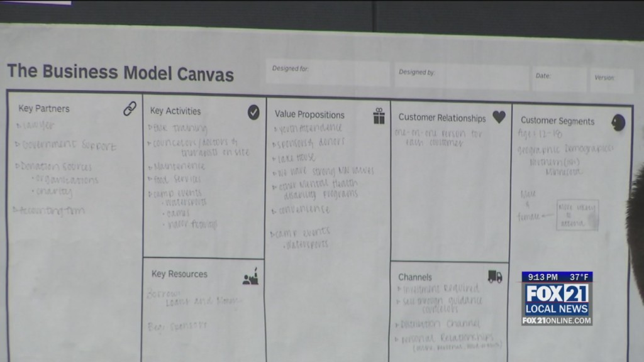The width and height of the screenshot is (644, 362).
Task: Click the chain link icon beside Key Partners
Action: [x=130, y=109]
